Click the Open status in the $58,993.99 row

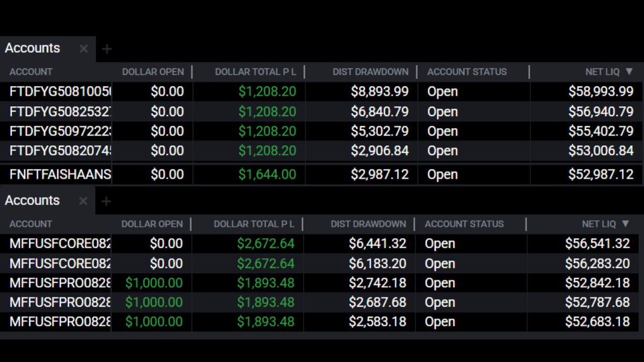pyautogui.click(x=443, y=92)
